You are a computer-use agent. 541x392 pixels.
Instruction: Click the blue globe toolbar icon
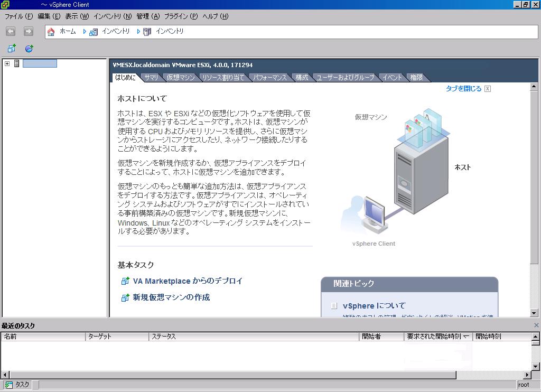29,48
